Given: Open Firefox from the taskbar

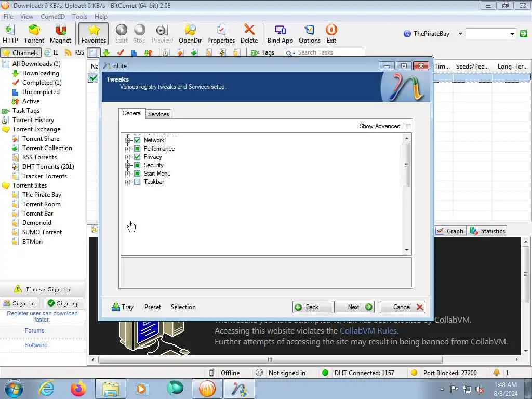Looking at the screenshot, I should 78,389.
